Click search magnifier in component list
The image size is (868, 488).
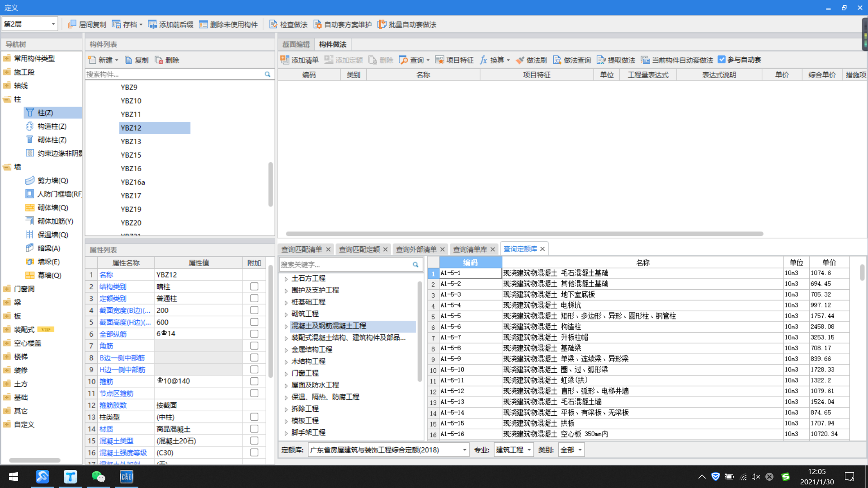coord(268,74)
